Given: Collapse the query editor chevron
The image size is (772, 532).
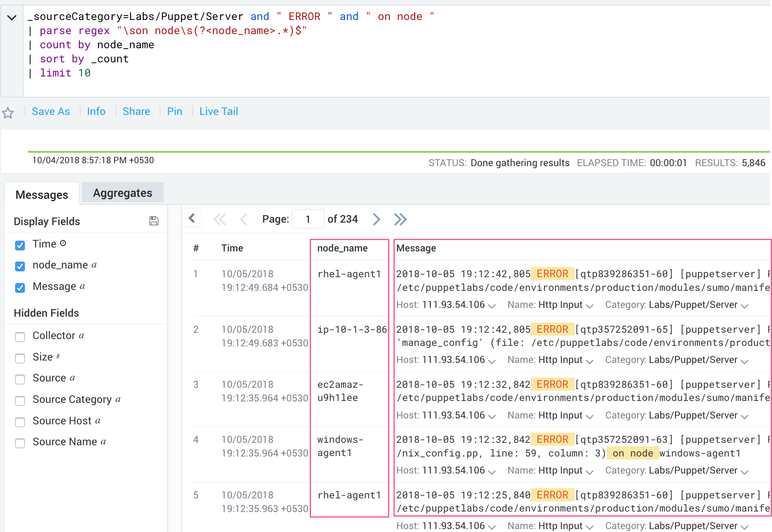Looking at the screenshot, I should pos(12,18).
